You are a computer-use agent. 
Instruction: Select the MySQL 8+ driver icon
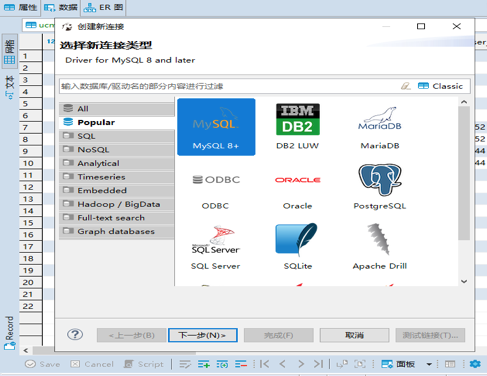216,127
